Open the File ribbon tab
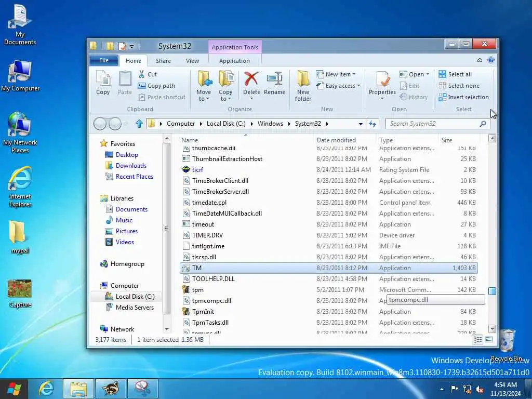The width and height of the screenshot is (532, 399). [x=104, y=60]
